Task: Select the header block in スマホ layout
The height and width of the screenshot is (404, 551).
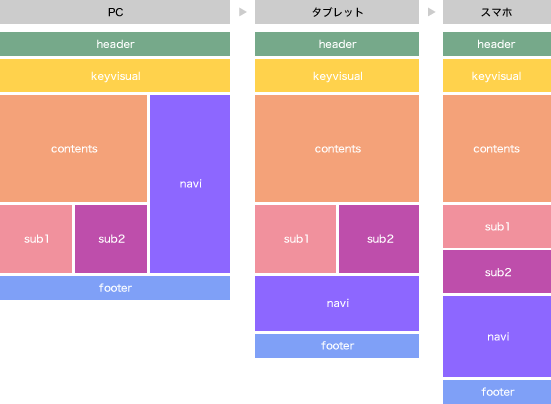Action: [x=497, y=44]
